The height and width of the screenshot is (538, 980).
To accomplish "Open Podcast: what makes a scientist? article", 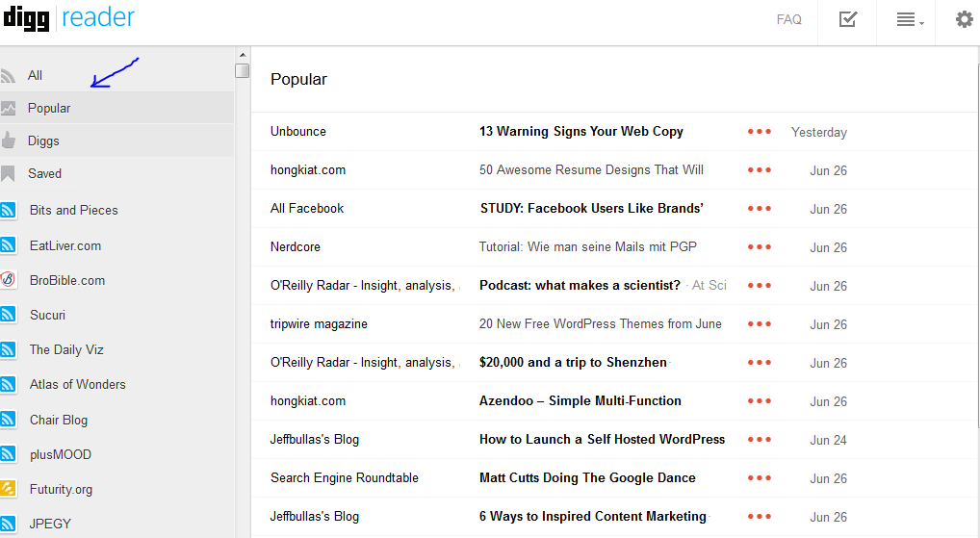I will [580, 286].
